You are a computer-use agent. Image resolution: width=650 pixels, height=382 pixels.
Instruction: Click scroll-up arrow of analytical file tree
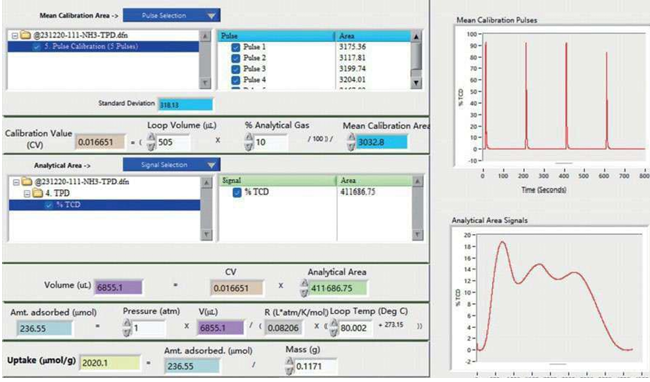206,183
